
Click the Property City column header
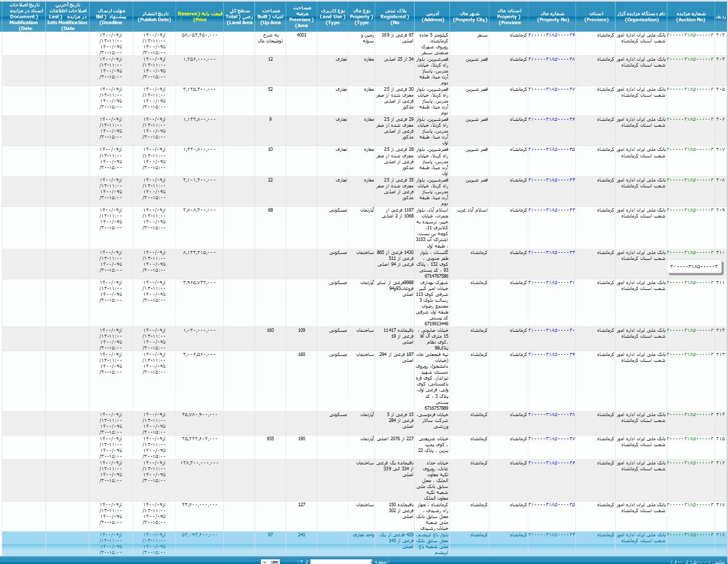coord(470,17)
